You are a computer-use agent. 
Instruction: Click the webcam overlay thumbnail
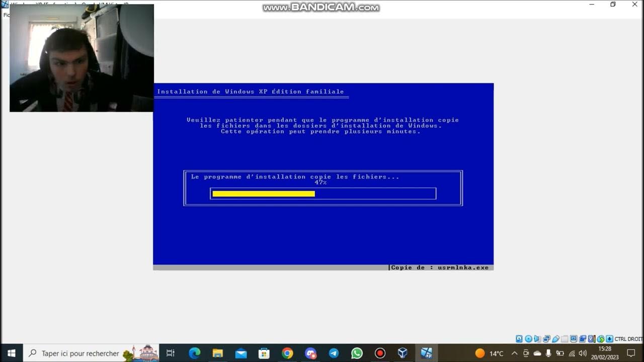click(x=82, y=58)
